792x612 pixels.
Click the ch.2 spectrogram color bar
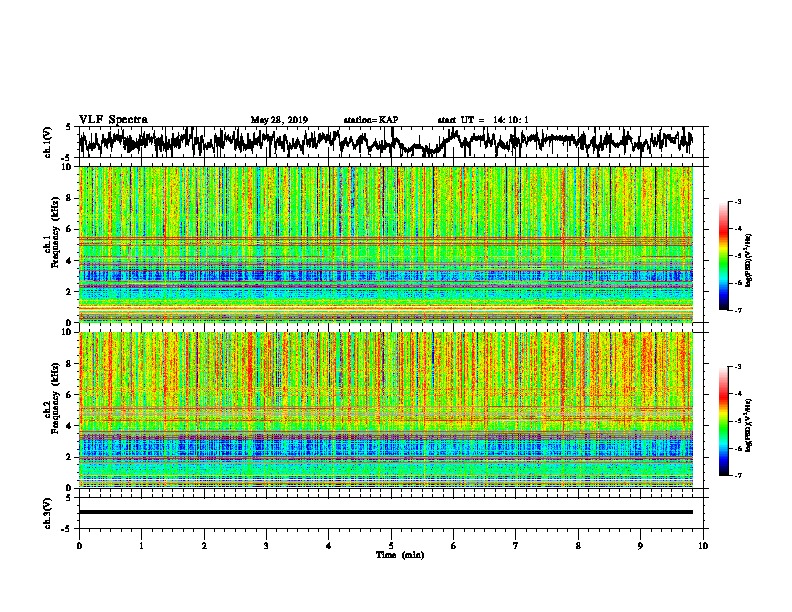[x=723, y=421]
